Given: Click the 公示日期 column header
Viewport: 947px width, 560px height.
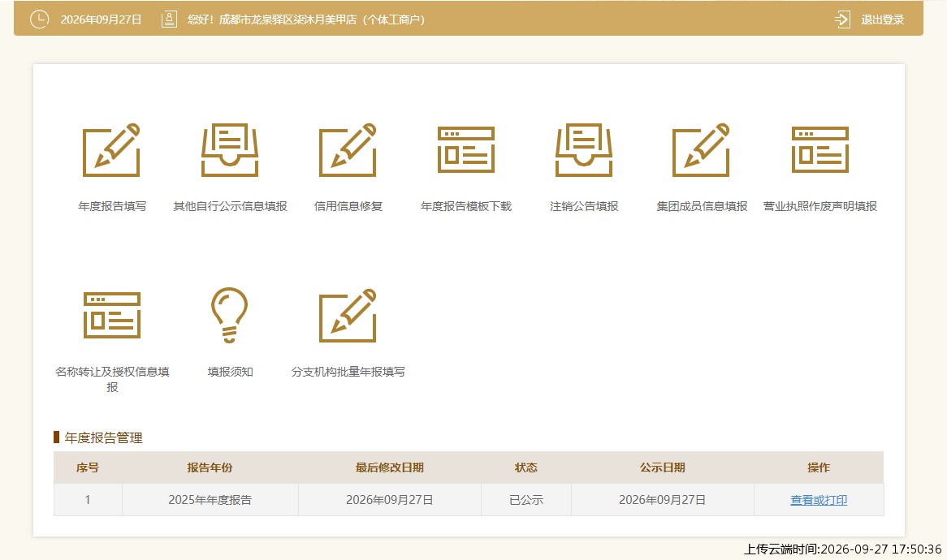Looking at the screenshot, I should 663,467.
